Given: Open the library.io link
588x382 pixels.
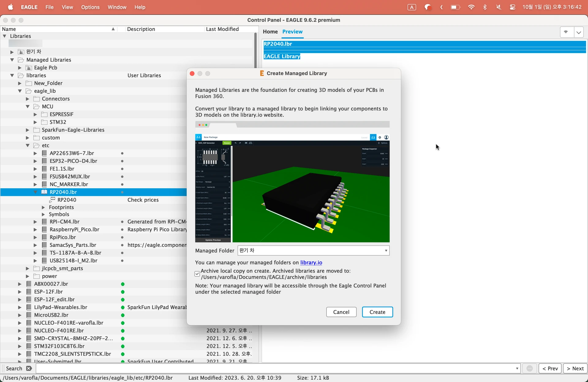Looking at the screenshot, I should 311,262.
